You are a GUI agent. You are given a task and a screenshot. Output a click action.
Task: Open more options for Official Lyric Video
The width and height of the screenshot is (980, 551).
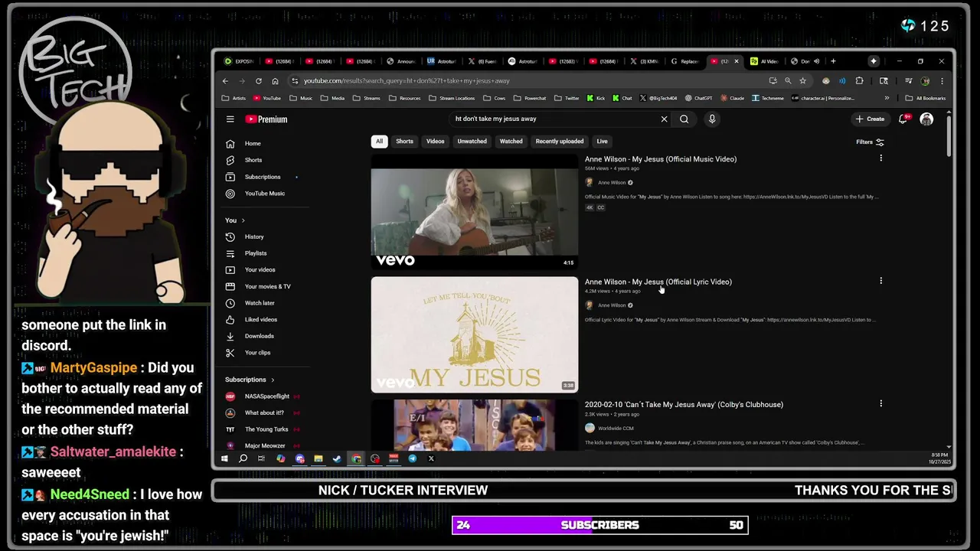pyautogui.click(x=880, y=281)
